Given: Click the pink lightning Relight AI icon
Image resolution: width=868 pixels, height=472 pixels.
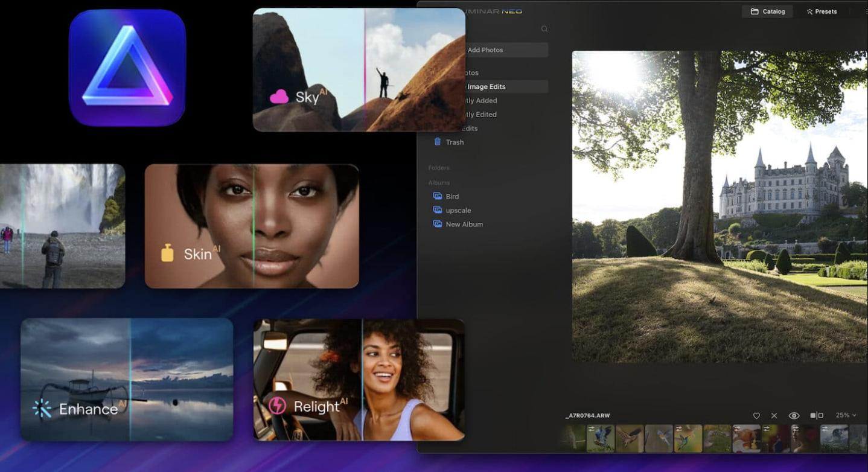Looking at the screenshot, I should [277, 406].
